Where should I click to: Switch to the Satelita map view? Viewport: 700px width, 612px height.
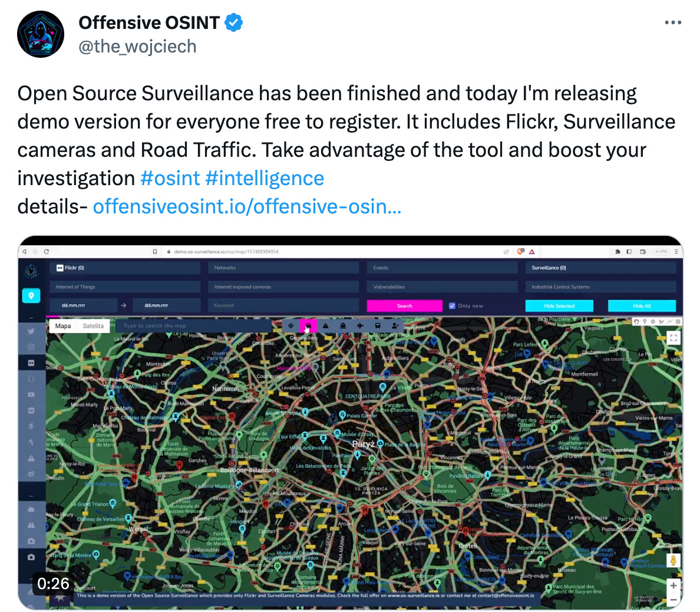pos(93,325)
